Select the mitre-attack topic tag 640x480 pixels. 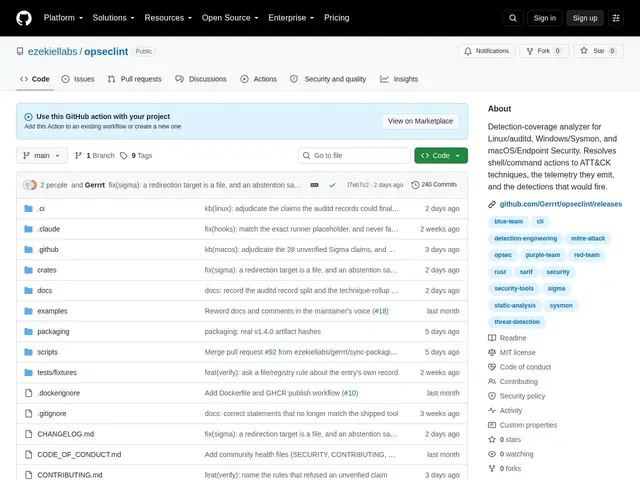(x=588, y=238)
